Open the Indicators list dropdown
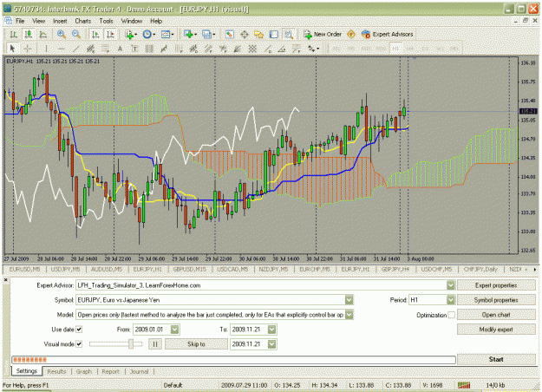542x392 pixels. pos(131,34)
